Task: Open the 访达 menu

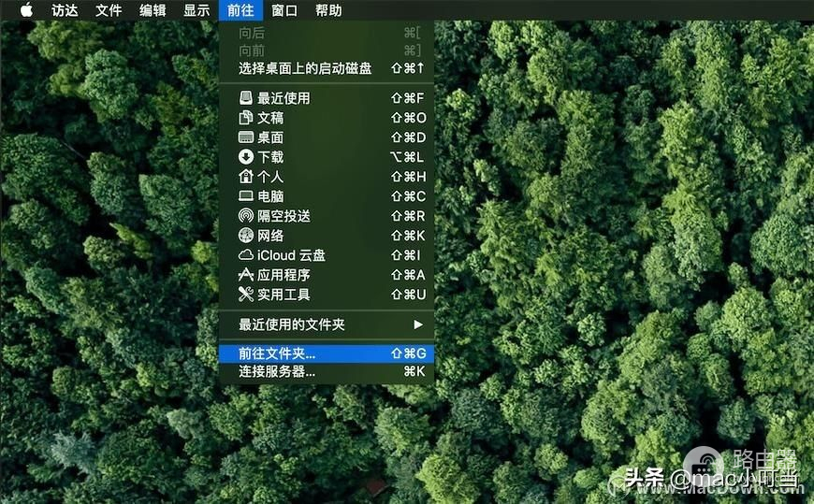Action: click(65, 10)
